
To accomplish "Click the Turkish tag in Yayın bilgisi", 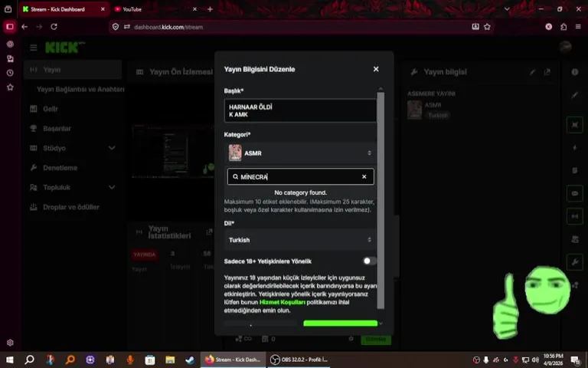I will pyautogui.click(x=438, y=115).
